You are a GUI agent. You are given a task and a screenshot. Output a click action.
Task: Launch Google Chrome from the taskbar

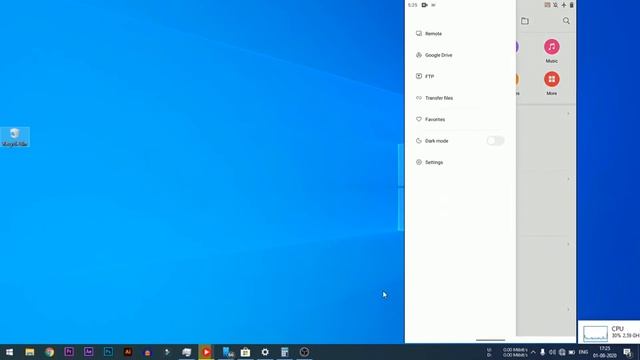[x=49, y=352]
